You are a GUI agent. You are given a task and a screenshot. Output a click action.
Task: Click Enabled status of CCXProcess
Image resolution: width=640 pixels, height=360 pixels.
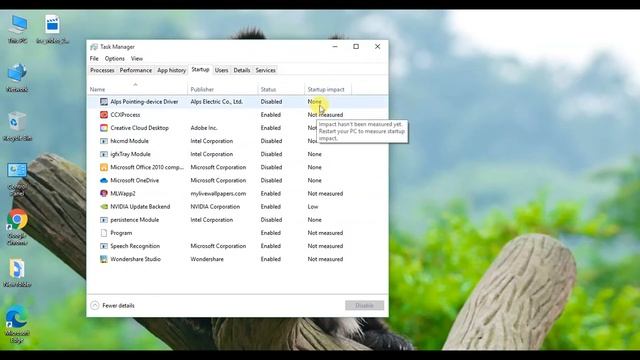[x=271, y=115]
